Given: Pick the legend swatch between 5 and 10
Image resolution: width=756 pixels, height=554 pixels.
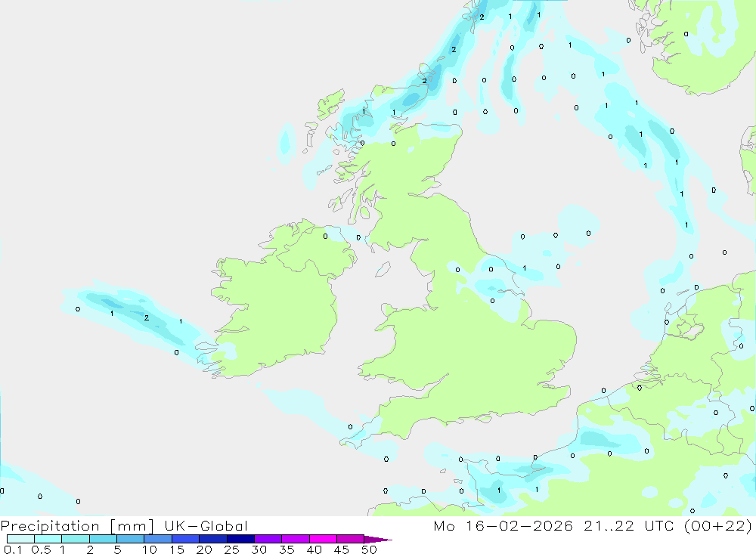Looking at the screenshot, I should point(130,539).
